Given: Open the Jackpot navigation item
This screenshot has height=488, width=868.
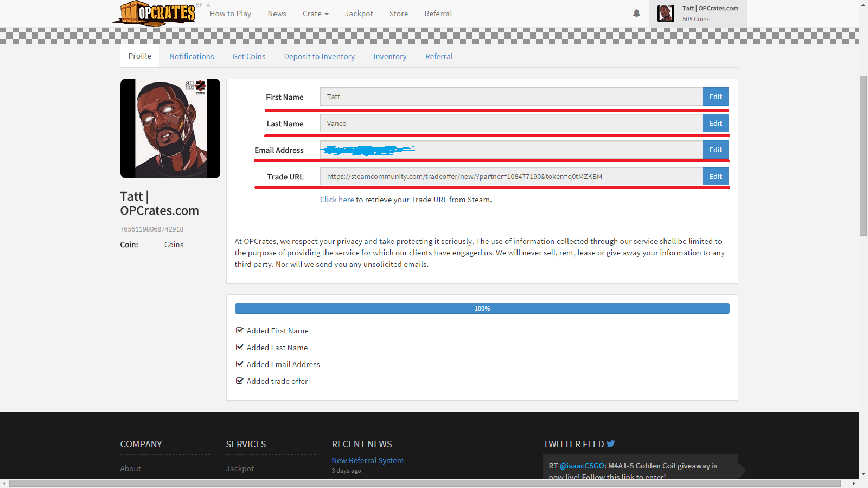Looking at the screenshot, I should [359, 14].
